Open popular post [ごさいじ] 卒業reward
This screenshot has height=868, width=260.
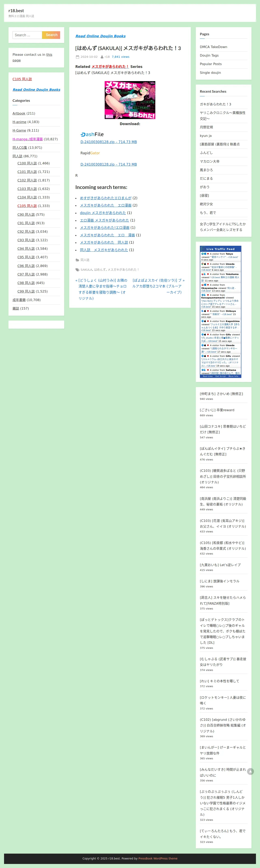(217, 410)
